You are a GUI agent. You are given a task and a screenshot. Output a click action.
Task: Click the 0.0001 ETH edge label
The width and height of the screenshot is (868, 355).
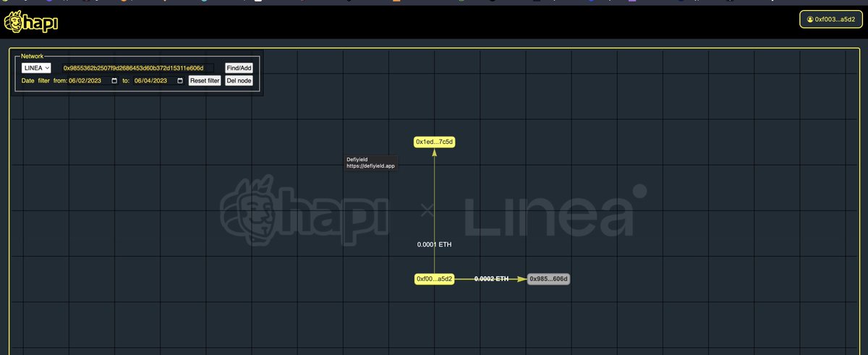(435, 245)
